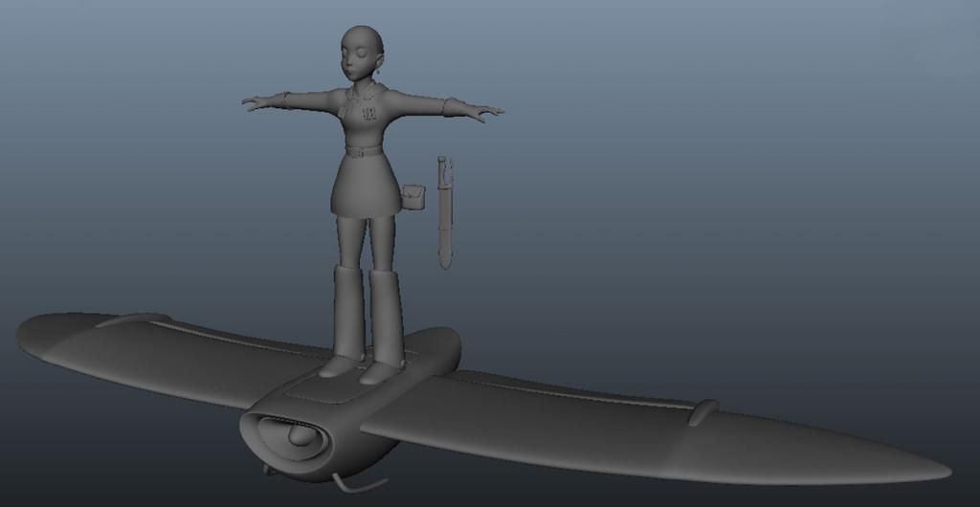
Task: Select the badge on the character's chest
Action: 370,114
